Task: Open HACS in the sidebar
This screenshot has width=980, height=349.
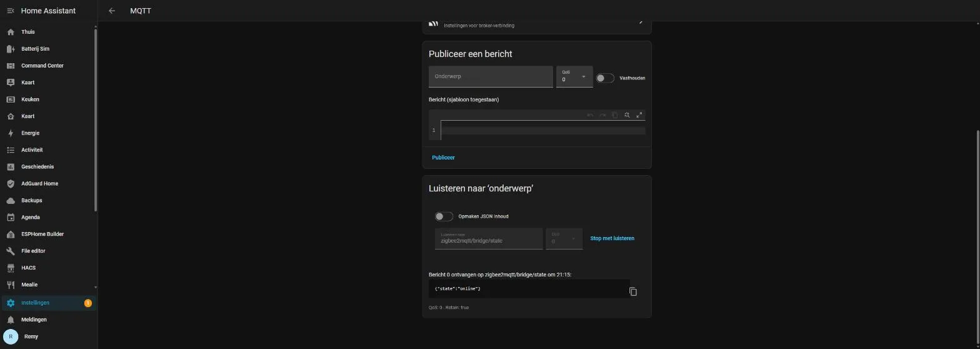Action: [49, 268]
